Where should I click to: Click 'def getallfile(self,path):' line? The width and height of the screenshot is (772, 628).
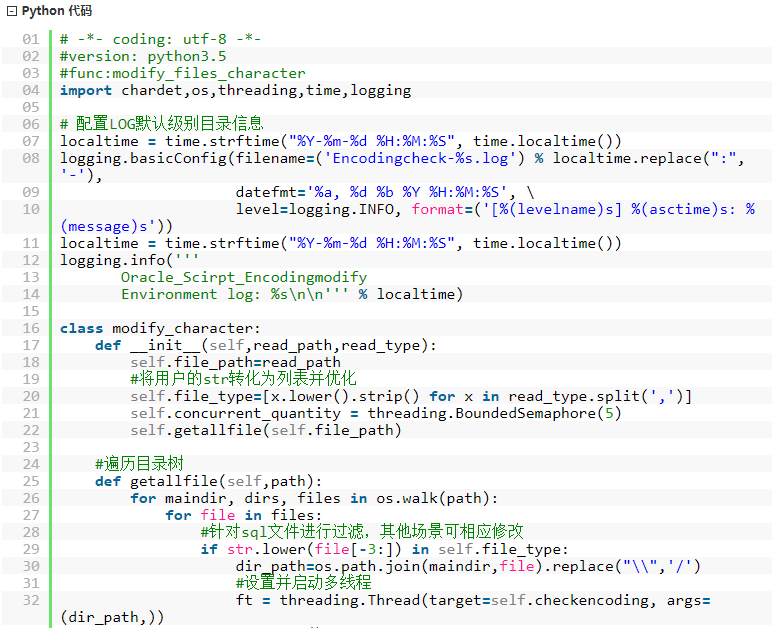208,481
